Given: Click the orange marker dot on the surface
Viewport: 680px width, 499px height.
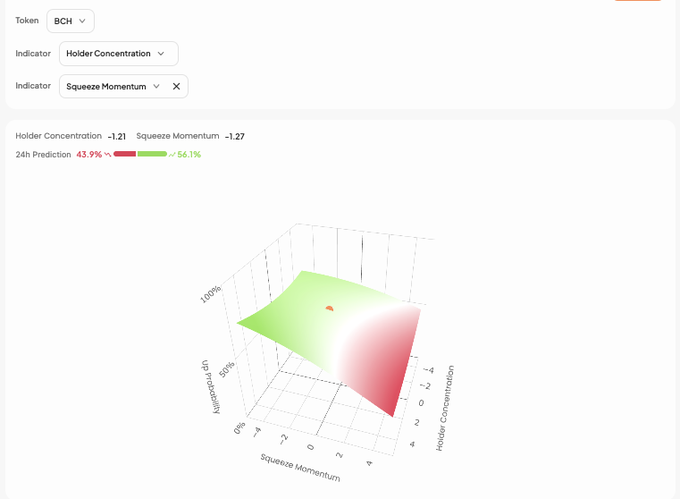Looking at the screenshot, I should pos(329,308).
